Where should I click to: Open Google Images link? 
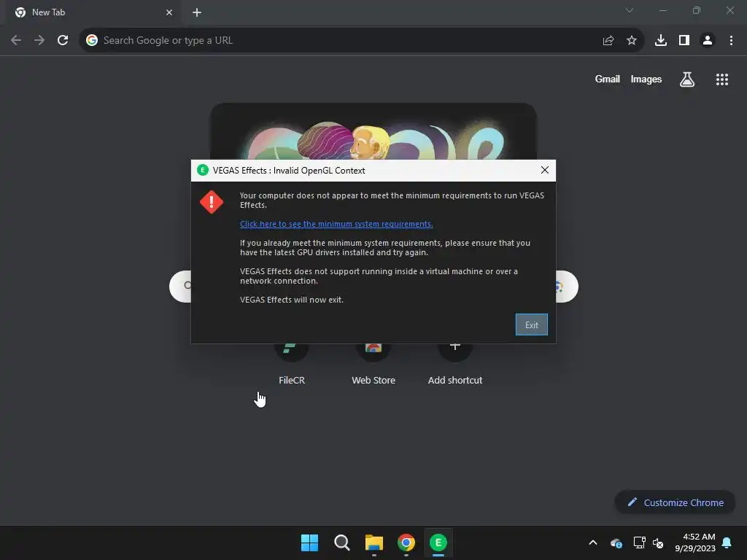pyautogui.click(x=646, y=79)
